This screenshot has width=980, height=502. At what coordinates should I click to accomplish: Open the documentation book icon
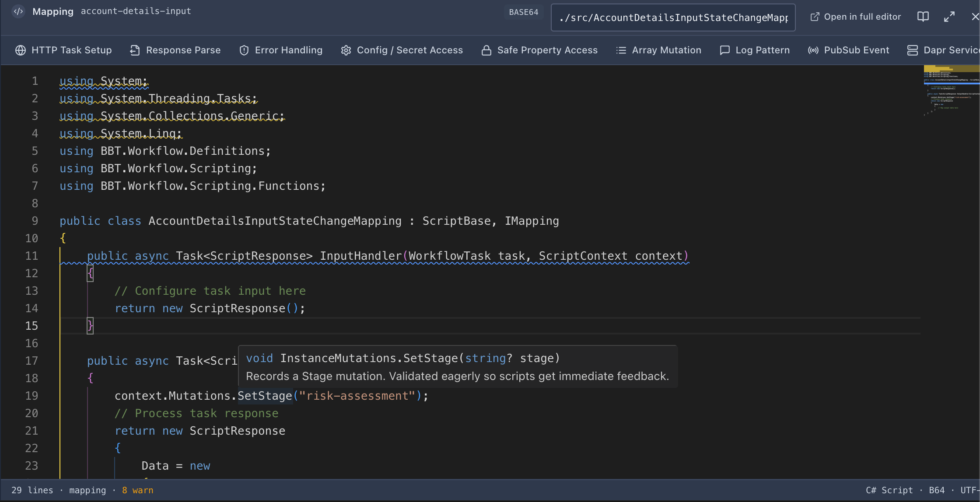(923, 17)
